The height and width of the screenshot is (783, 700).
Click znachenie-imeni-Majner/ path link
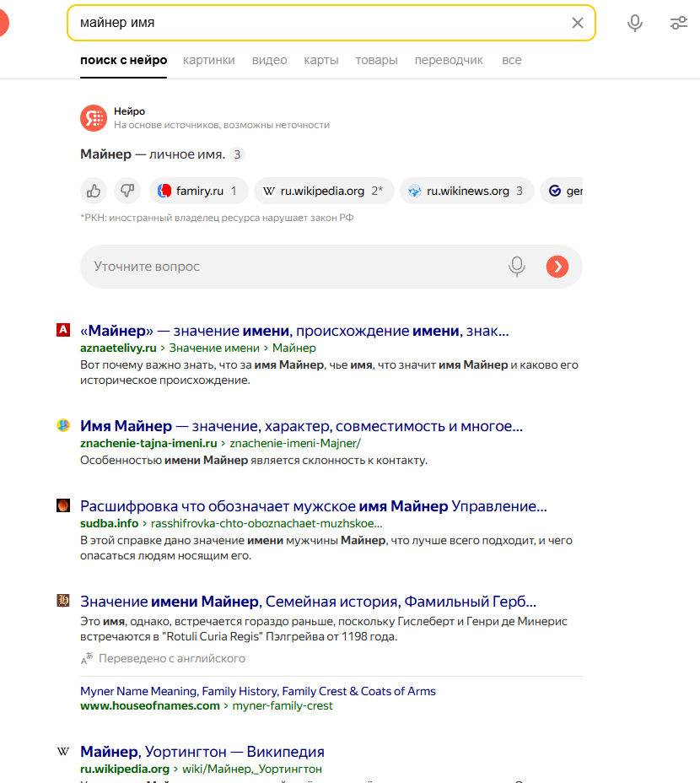pyautogui.click(x=295, y=444)
